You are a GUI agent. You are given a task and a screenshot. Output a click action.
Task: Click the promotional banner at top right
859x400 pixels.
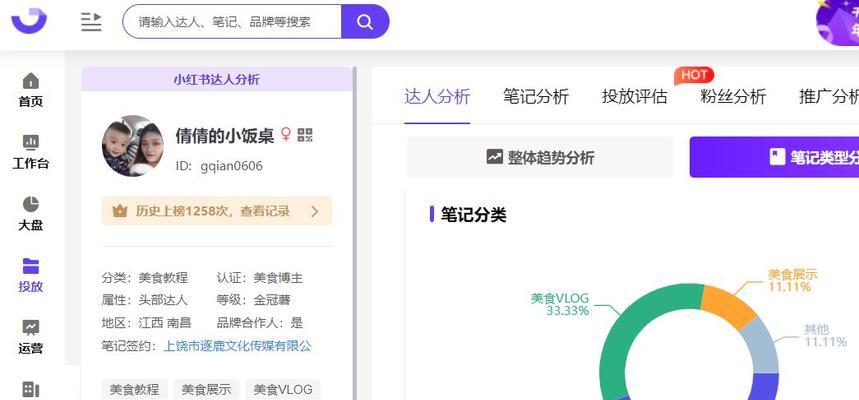[x=837, y=22]
